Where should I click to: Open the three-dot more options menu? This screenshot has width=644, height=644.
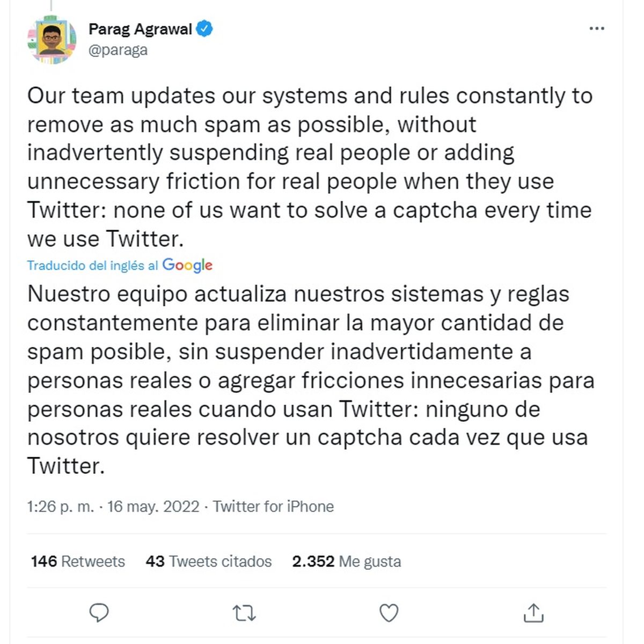coord(597,28)
